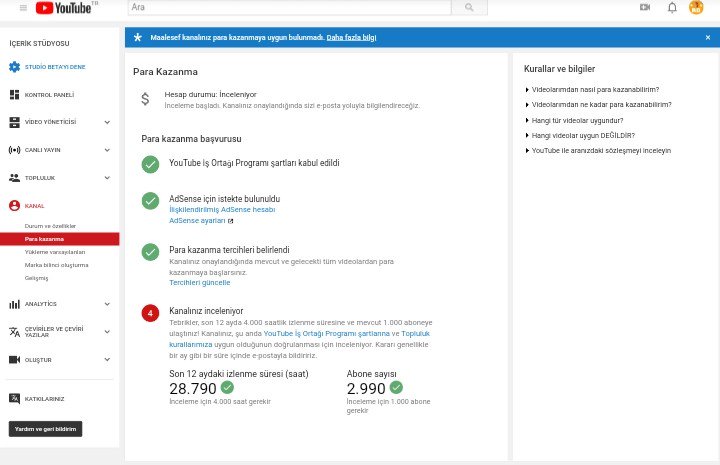The width and height of the screenshot is (720, 465).
Task: Expand 'Hangi videolar uygun DEĞİLDİR?'
Action: [x=580, y=135]
